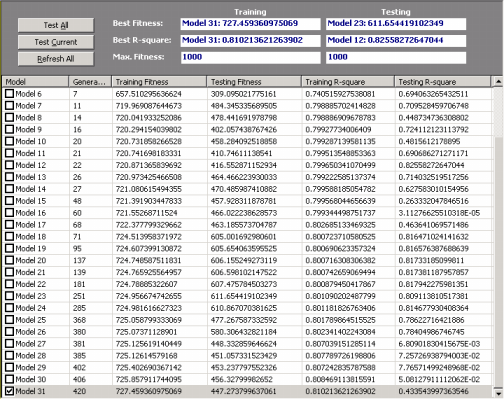Click the Training Best R-square field
This screenshot has height=399, width=504.
point(250,40)
